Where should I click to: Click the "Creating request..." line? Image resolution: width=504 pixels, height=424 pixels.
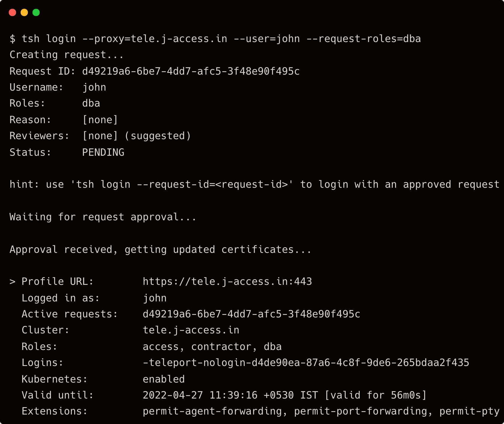67,55
